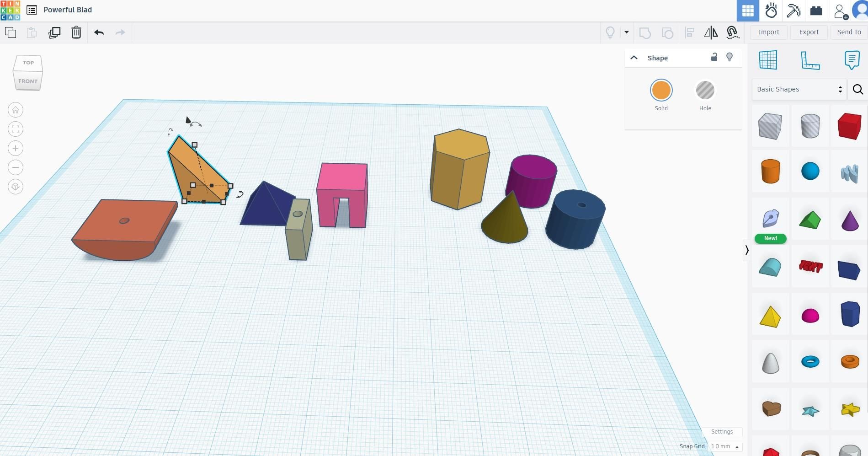Viewport: 868px width, 456px height.
Task: Click the Copy toolbar icon
Action: 11,32
